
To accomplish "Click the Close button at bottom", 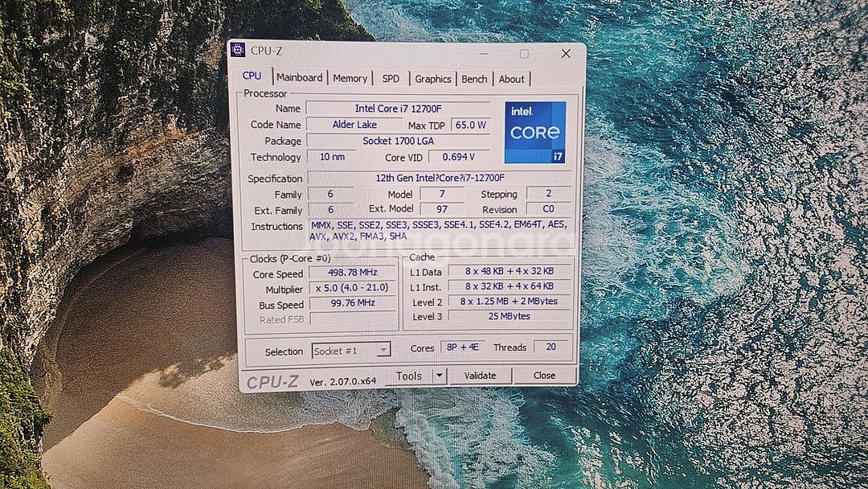I will point(544,376).
